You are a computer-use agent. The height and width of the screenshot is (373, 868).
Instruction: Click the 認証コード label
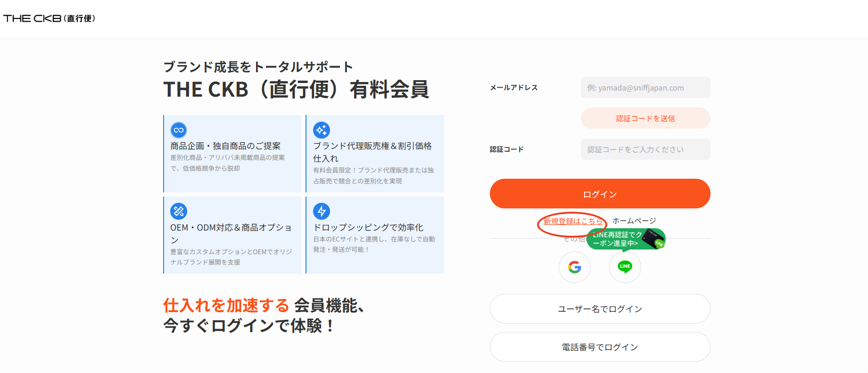click(x=507, y=149)
